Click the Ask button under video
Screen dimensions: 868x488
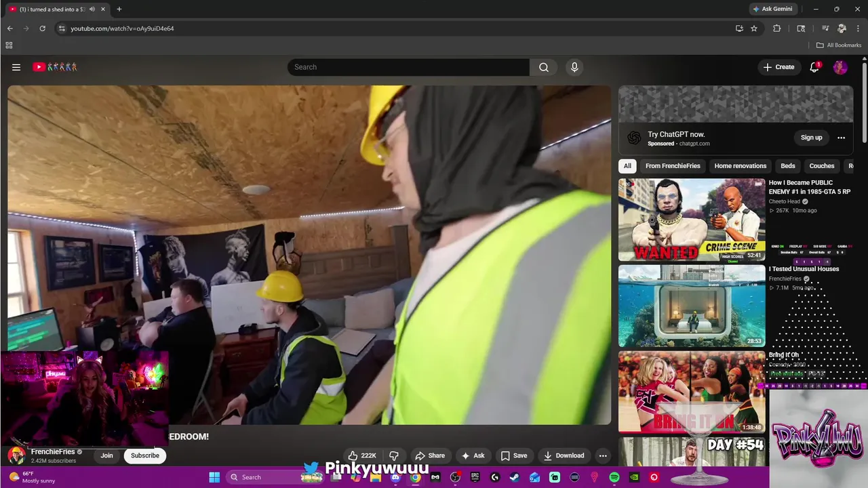coord(473,455)
